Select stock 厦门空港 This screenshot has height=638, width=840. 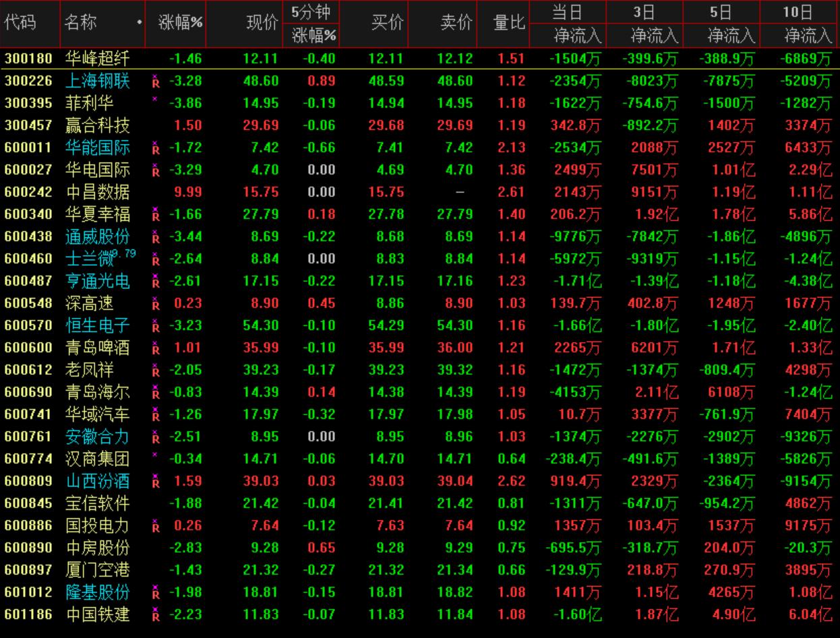point(97,571)
